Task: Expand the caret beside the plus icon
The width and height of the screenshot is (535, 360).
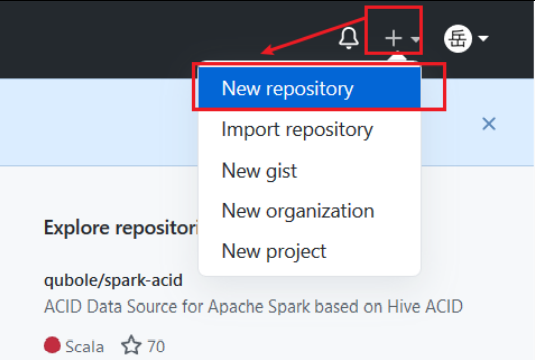Action: 415,39
